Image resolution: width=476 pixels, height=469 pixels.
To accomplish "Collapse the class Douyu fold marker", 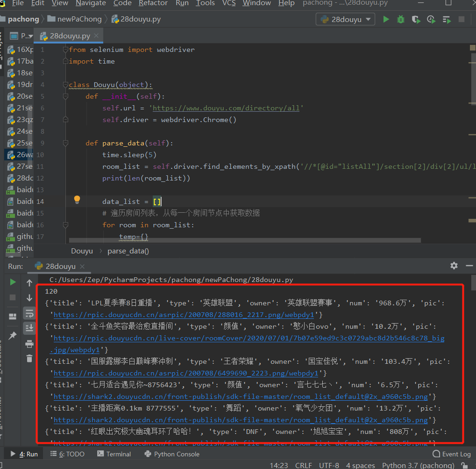I will coord(65,85).
